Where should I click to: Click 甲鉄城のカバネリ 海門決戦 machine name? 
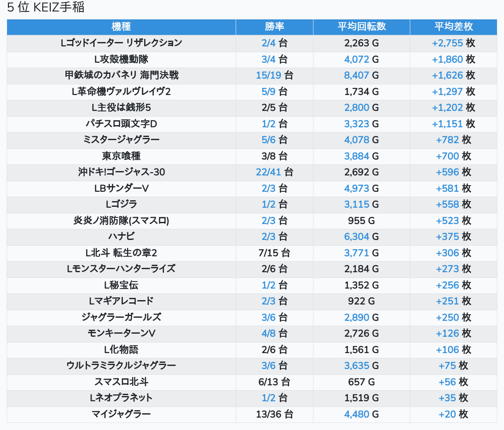(121, 75)
